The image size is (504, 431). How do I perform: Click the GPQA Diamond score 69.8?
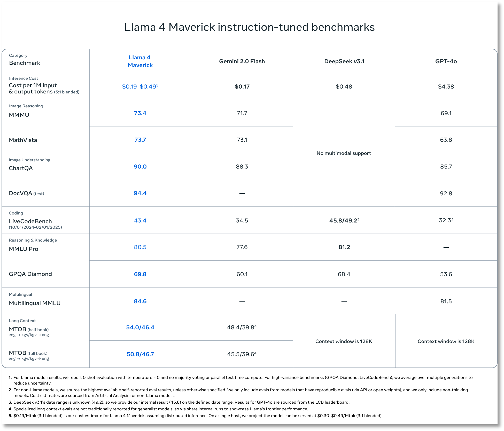click(140, 274)
